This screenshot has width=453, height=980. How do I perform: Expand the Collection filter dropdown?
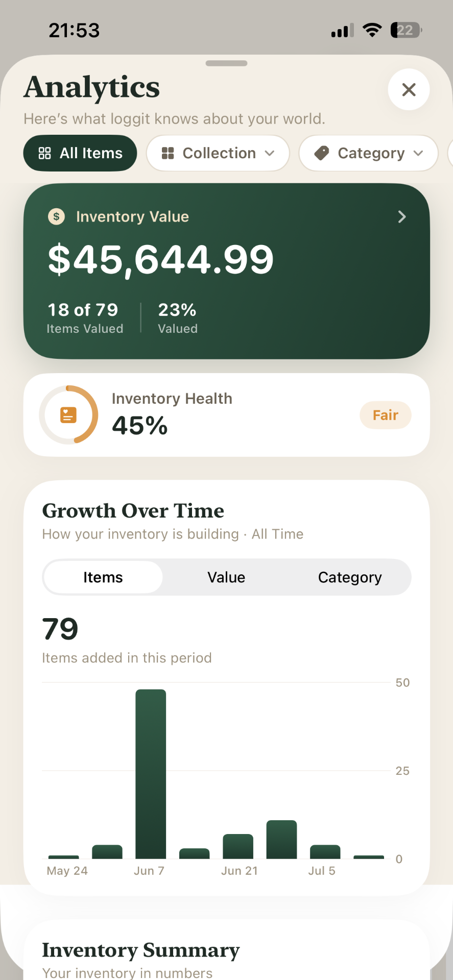click(218, 153)
